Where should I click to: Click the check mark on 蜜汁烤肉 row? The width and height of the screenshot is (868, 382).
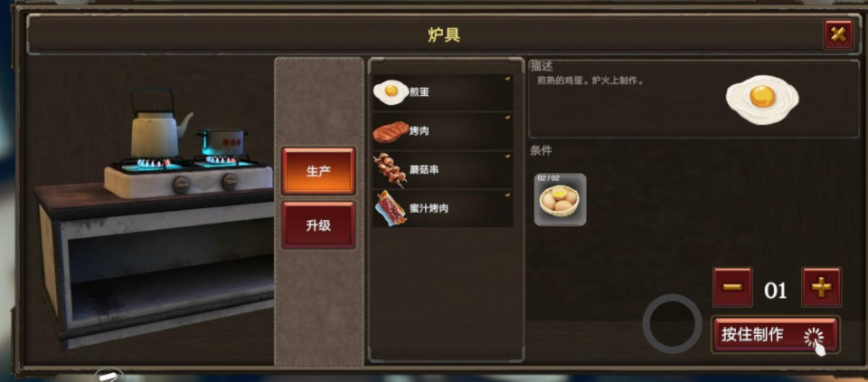pos(507,196)
